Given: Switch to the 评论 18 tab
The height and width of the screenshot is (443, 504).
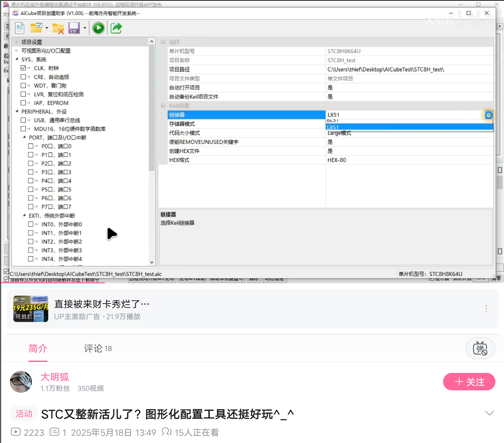Looking at the screenshot, I should [98, 349].
